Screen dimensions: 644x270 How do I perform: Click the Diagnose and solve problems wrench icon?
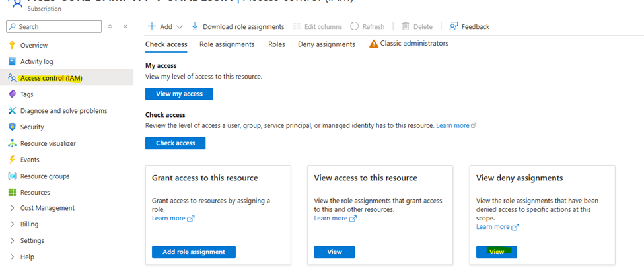12,111
